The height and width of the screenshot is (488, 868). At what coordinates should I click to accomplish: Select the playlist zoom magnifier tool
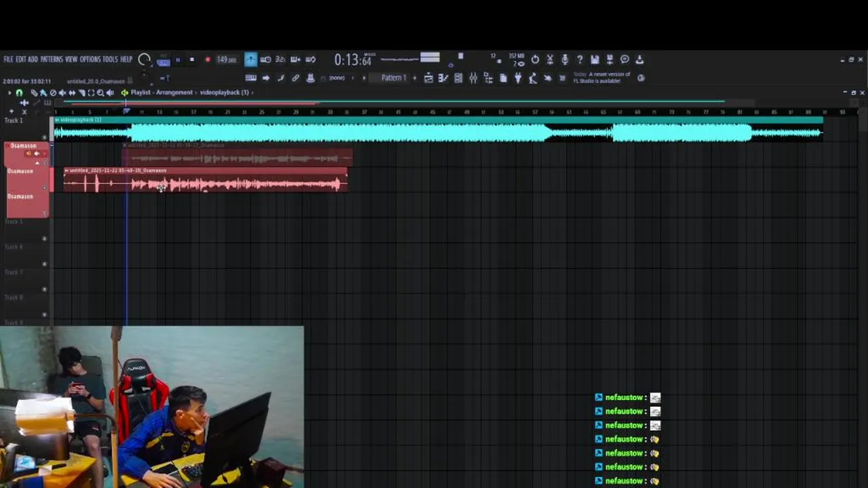(x=100, y=93)
